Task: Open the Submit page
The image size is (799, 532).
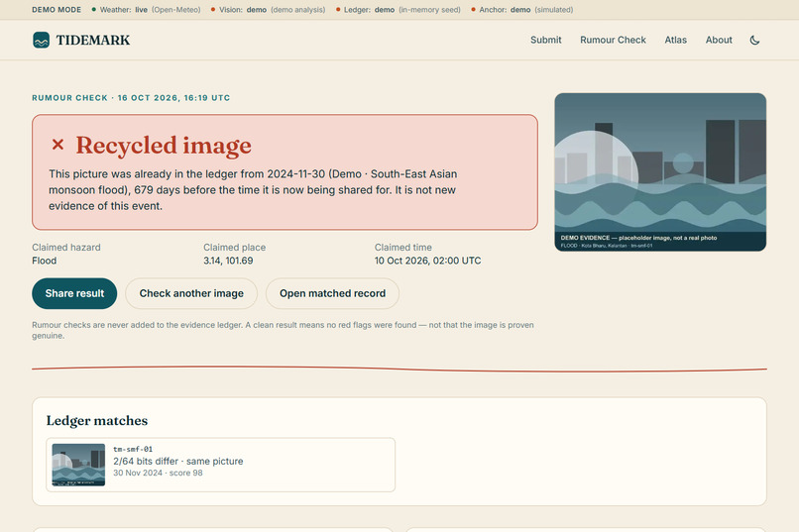Action: (x=546, y=40)
